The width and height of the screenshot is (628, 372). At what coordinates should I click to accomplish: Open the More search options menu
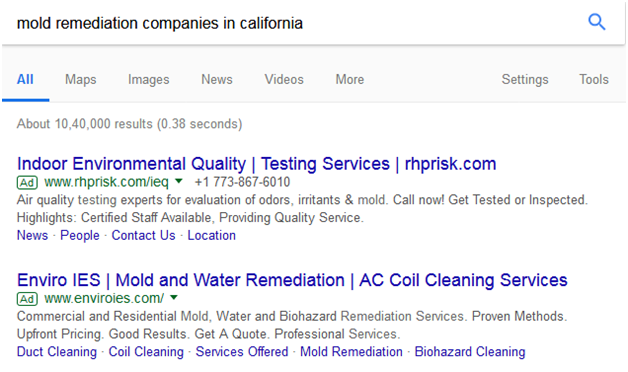point(350,79)
